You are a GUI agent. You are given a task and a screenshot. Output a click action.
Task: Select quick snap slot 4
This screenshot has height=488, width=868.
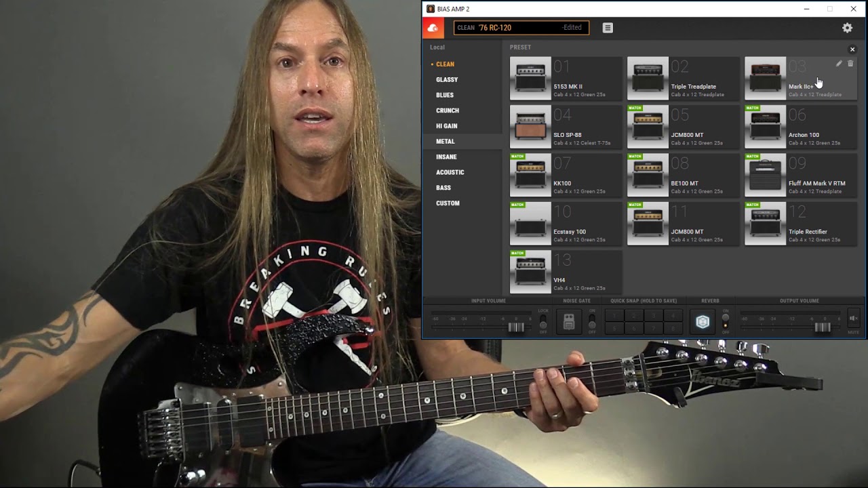point(673,315)
